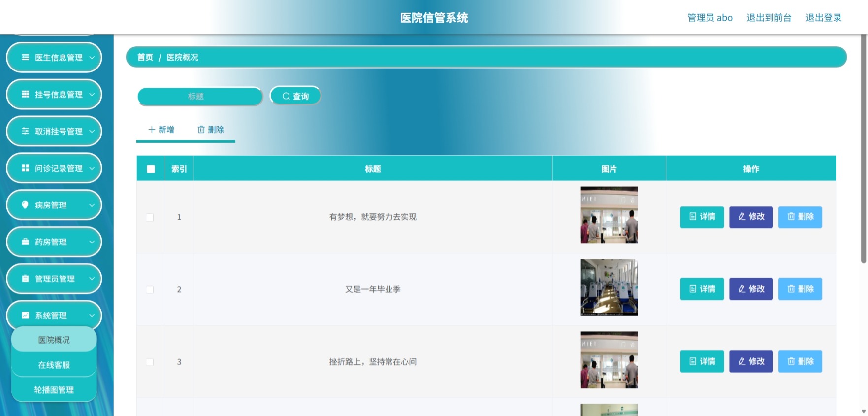The width and height of the screenshot is (868, 416).
Task: Open the thumbnail image in row 1
Action: [609, 215]
